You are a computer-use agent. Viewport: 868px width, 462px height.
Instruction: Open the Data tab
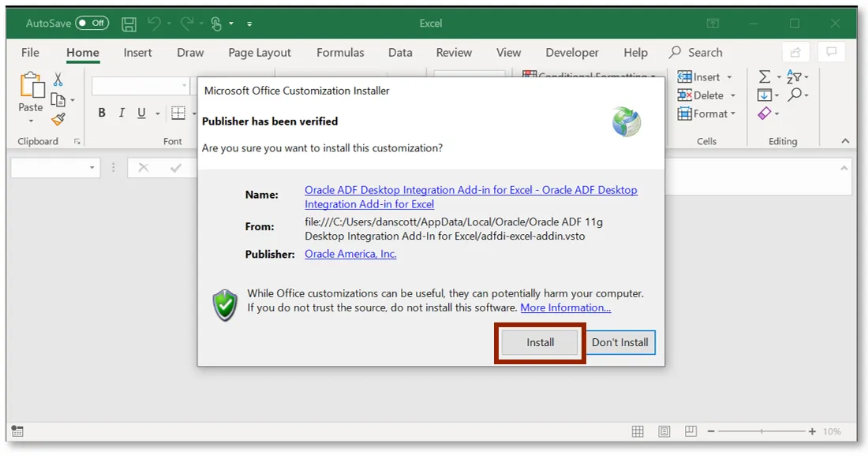pos(400,53)
